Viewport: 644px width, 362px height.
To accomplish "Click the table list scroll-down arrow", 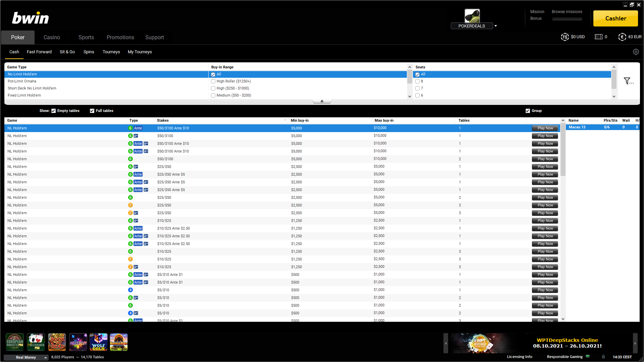I will click(x=563, y=319).
